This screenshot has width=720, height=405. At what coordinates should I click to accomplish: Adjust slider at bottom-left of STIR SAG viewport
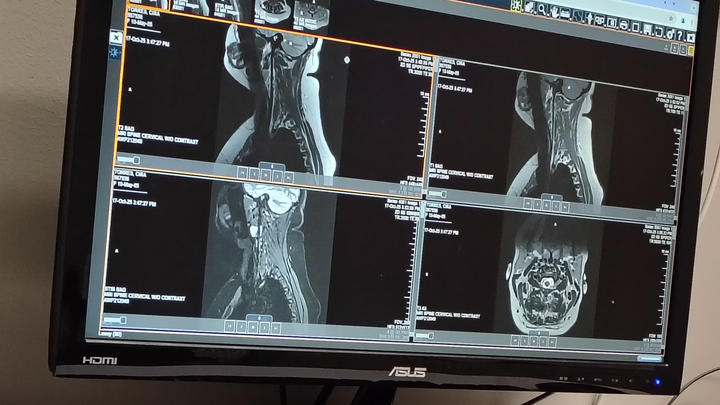(x=115, y=320)
